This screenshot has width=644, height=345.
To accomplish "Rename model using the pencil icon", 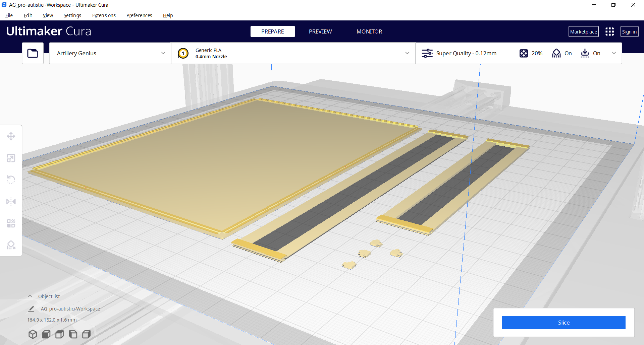I will [x=31, y=309].
